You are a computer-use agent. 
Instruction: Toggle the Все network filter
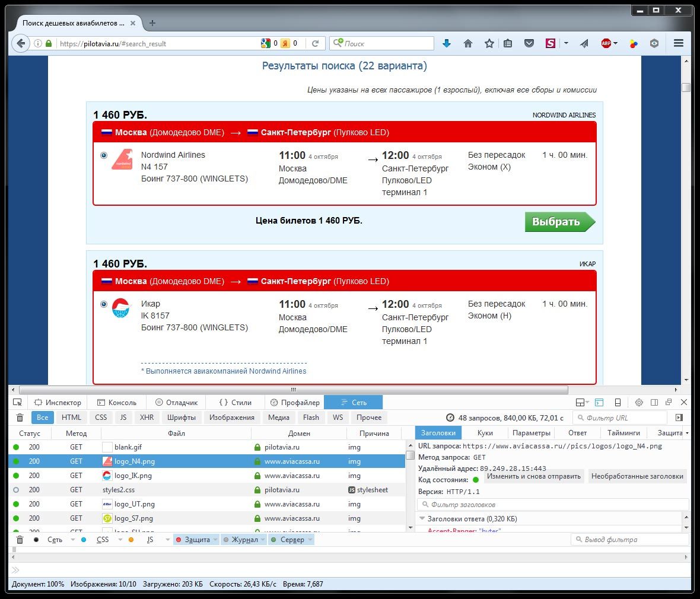(x=42, y=418)
